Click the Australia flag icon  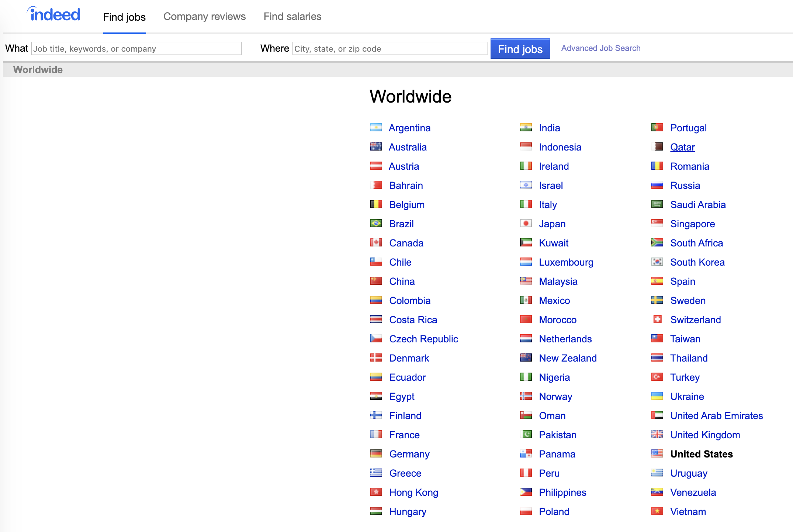pyautogui.click(x=376, y=147)
